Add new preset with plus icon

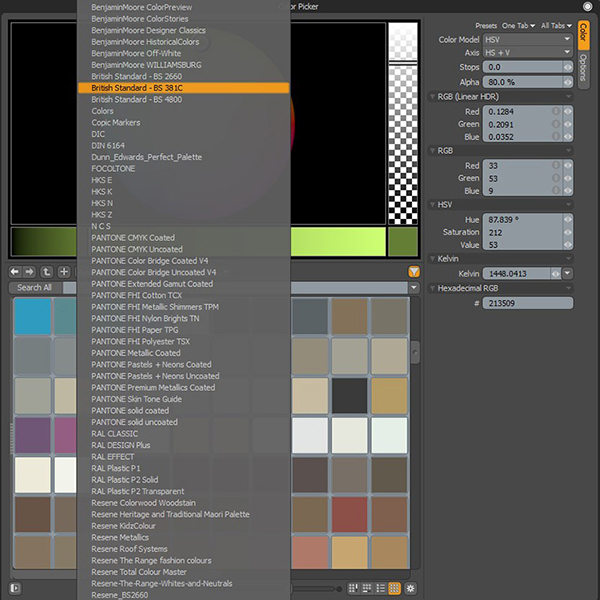[x=64, y=272]
